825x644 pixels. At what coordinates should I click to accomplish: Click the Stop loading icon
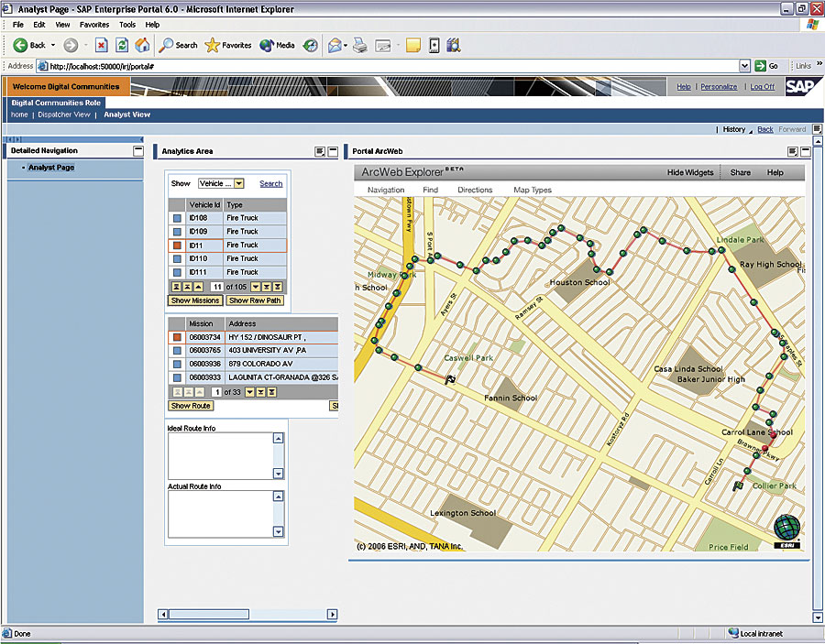point(101,45)
